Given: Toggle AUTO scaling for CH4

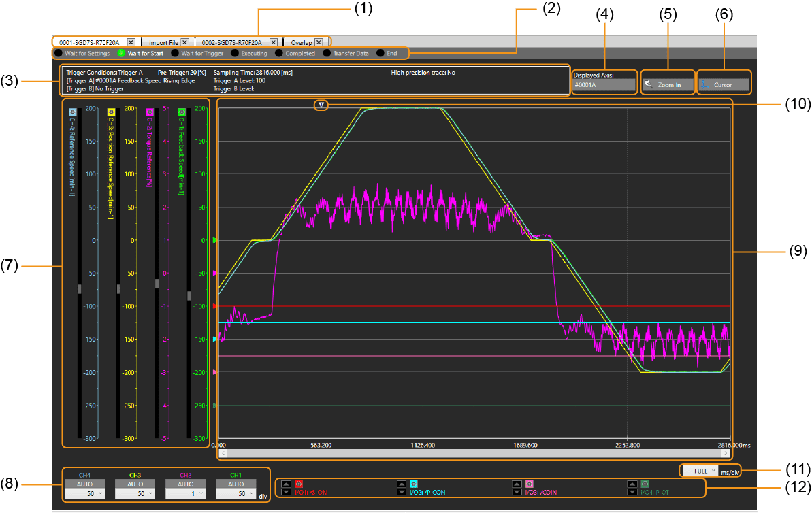Looking at the screenshot, I should click(x=84, y=484).
